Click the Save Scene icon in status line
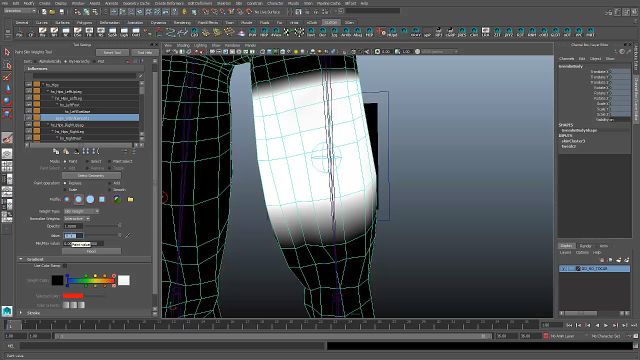Screen dimensions: 640x360 point(61,12)
